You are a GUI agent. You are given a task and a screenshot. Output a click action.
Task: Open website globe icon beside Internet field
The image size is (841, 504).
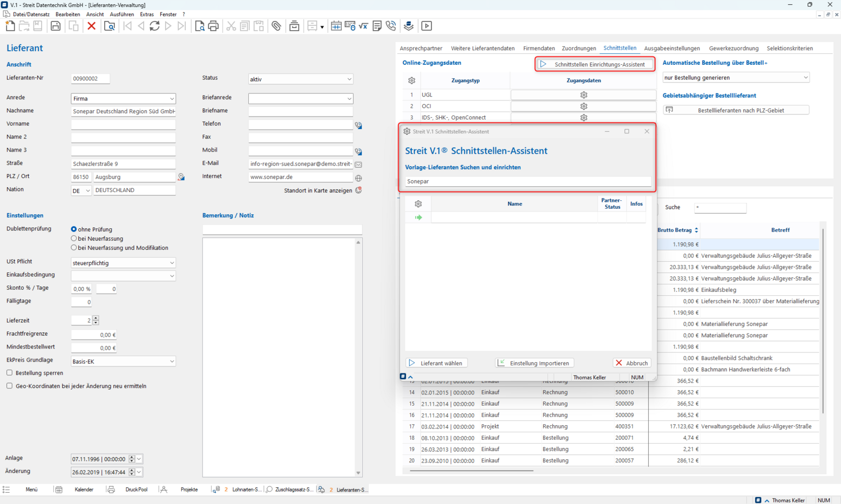[358, 178]
